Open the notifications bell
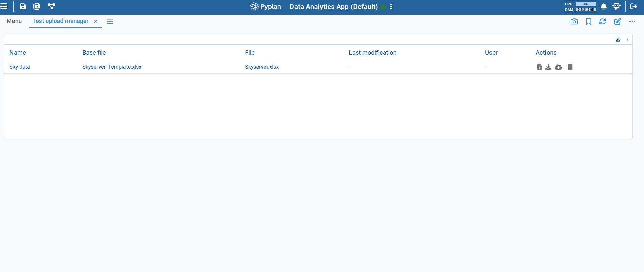 click(604, 6)
